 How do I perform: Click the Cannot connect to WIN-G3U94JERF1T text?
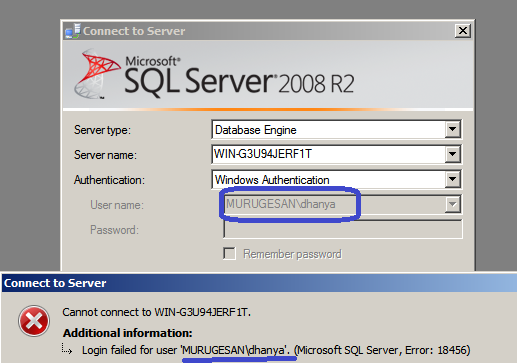pos(156,312)
